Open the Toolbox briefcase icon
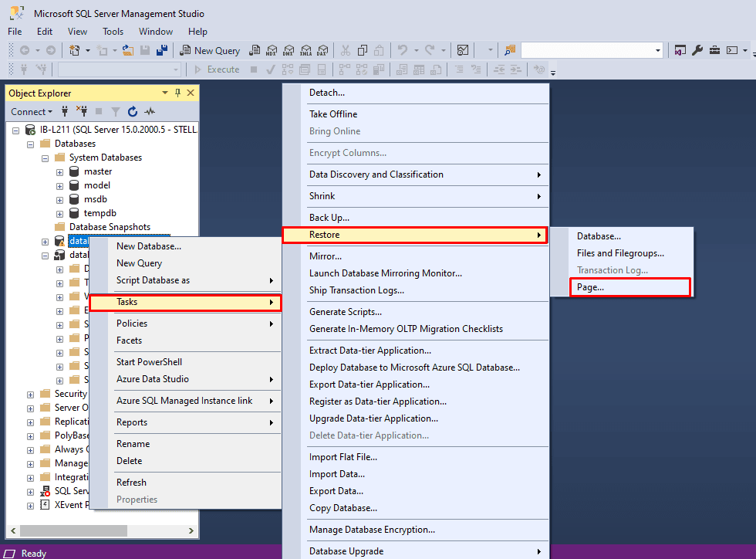 pyautogui.click(x=714, y=50)
